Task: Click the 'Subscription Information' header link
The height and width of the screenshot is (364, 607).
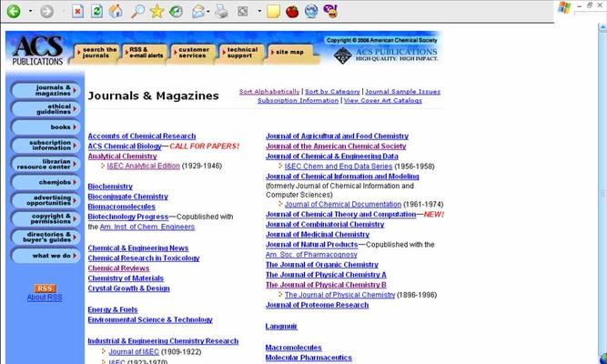Action: pyautogui.click(x=298, y=101)
